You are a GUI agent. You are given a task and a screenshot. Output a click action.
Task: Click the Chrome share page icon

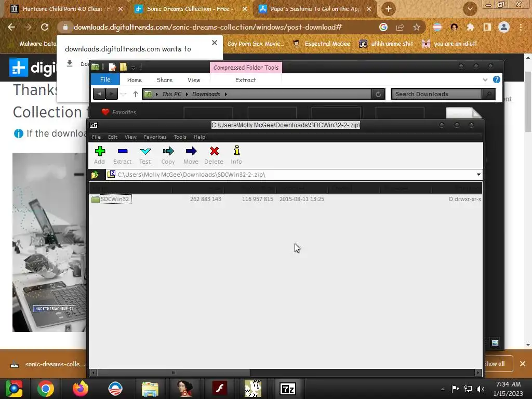point(400,27)
